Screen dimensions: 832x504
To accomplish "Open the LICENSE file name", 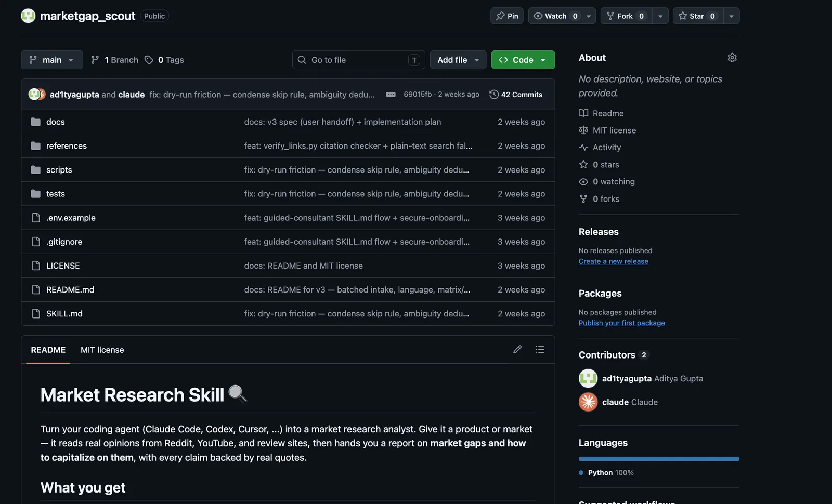I will tap(63, 266).
